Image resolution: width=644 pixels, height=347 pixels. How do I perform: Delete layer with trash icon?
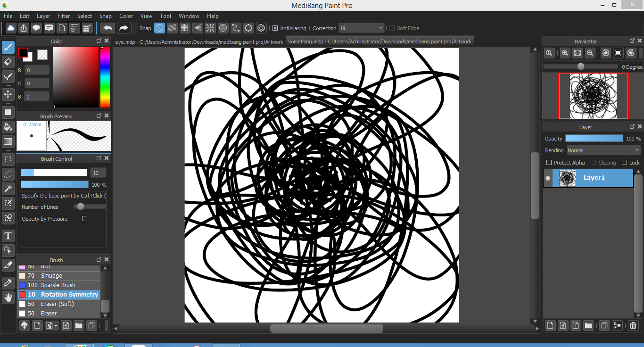[633, 325]
